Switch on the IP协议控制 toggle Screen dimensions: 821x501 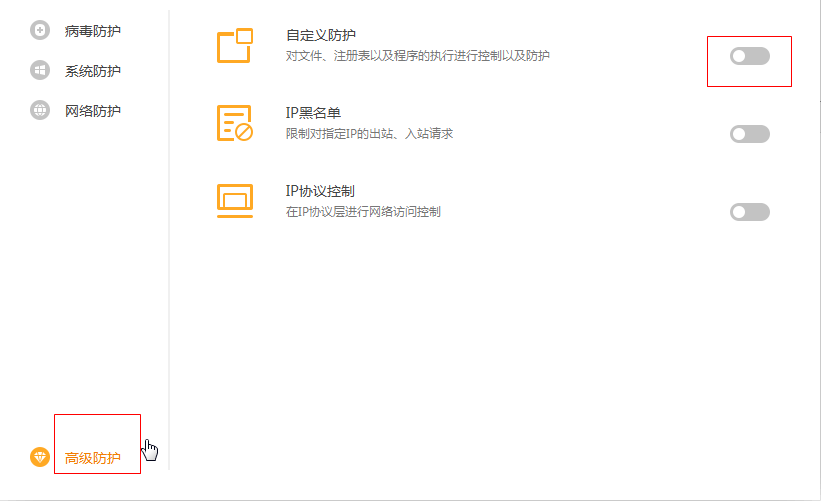click(749, 211)
